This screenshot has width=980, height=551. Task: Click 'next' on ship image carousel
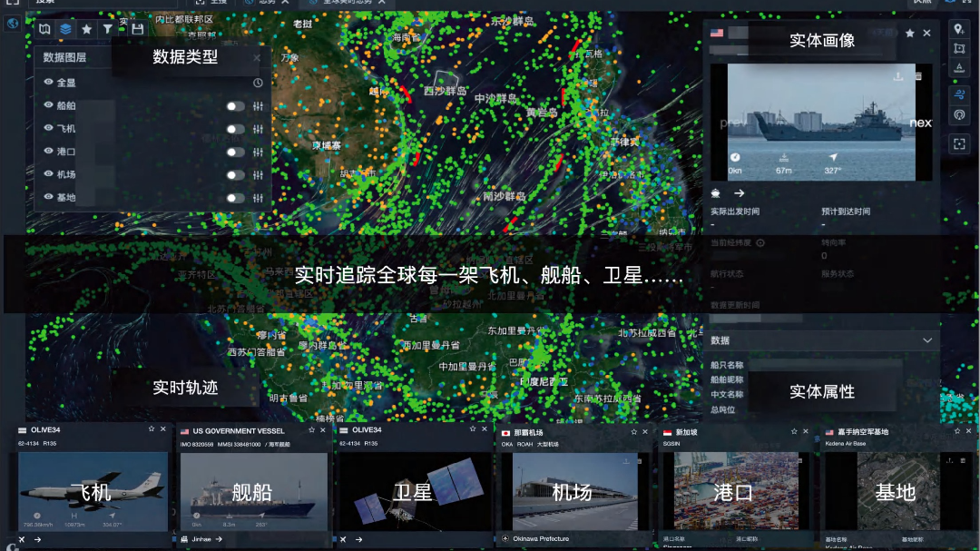[x=920, y=123]
